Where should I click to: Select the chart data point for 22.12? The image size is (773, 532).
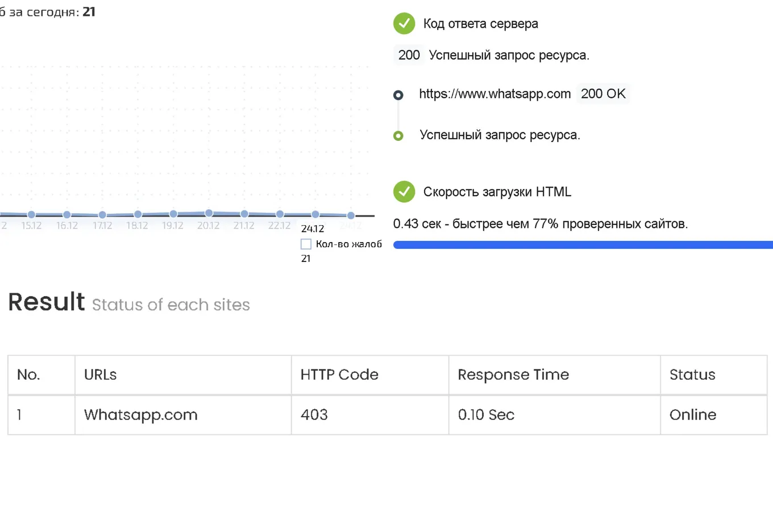[280, 214]
